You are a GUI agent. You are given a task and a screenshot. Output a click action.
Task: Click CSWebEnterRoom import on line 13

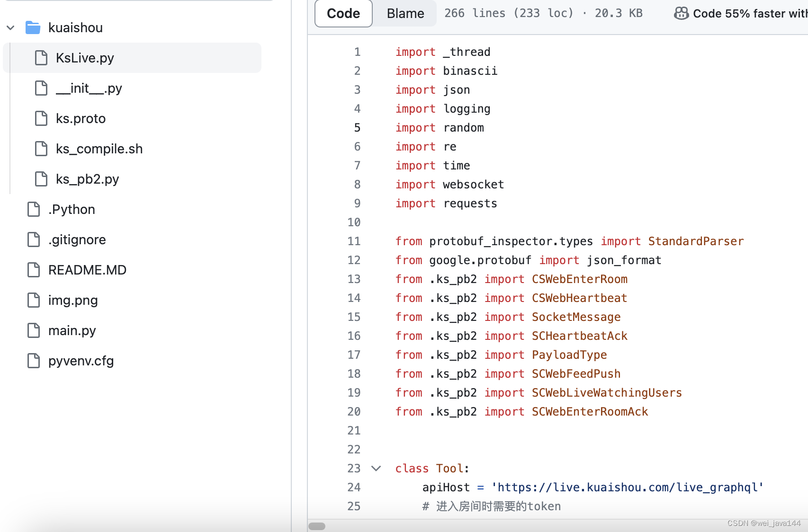pyautogui.click(x=579, y=279)
